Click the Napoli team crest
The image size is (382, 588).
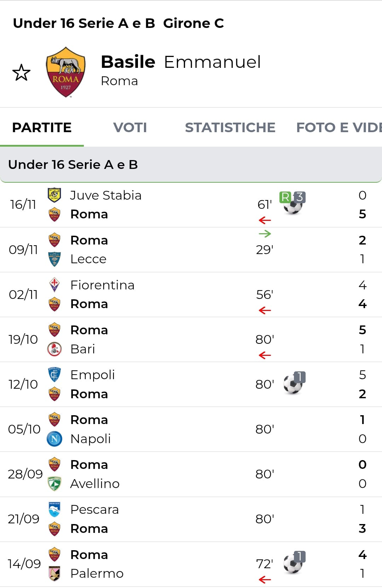[54, 439]
